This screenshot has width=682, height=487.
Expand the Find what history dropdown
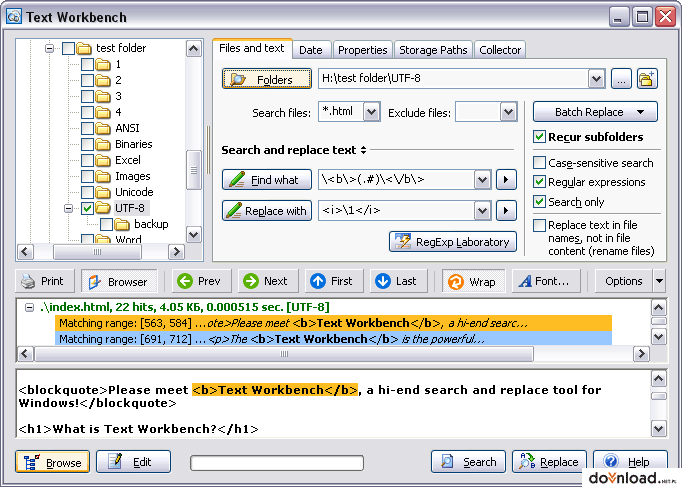[x=482, y=180]
